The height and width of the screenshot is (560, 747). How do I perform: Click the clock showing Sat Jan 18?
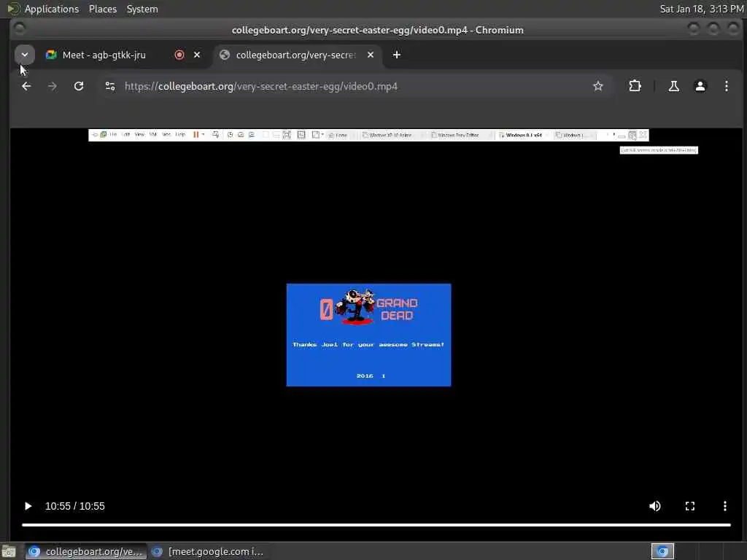pos(702,9)
